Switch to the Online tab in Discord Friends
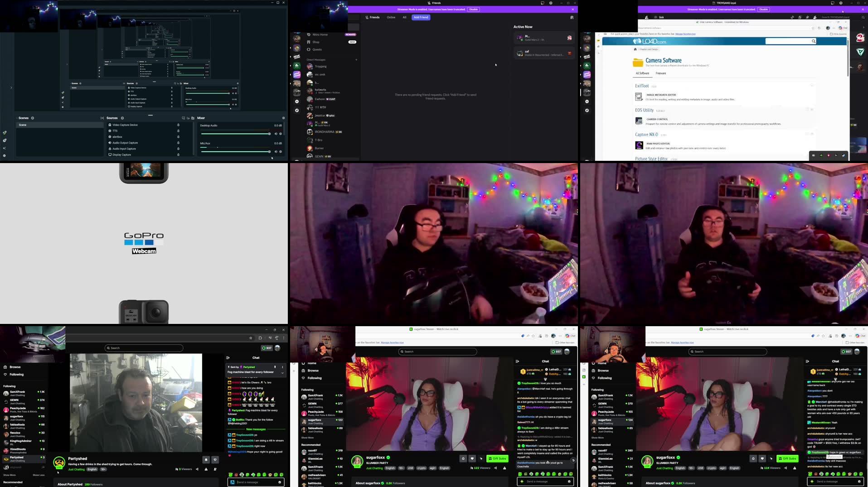This screenshot has width=868, height=487. (x=390, y=17)
